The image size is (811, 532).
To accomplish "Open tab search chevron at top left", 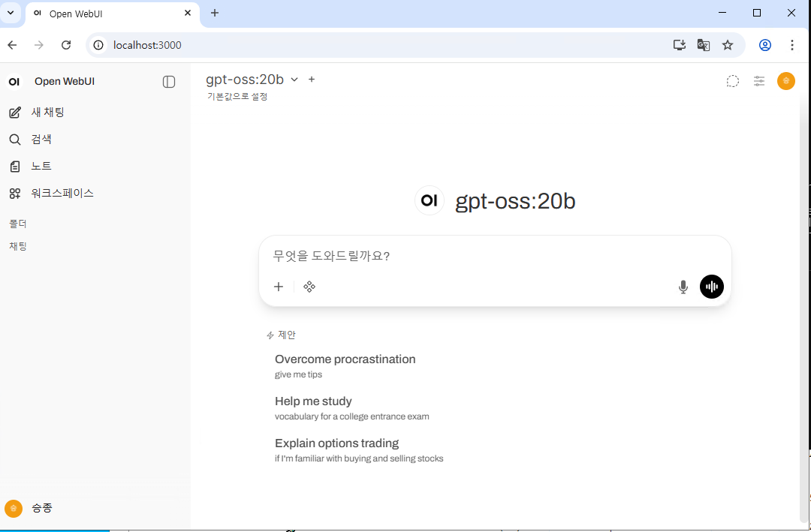I will (x=11, y=13).
